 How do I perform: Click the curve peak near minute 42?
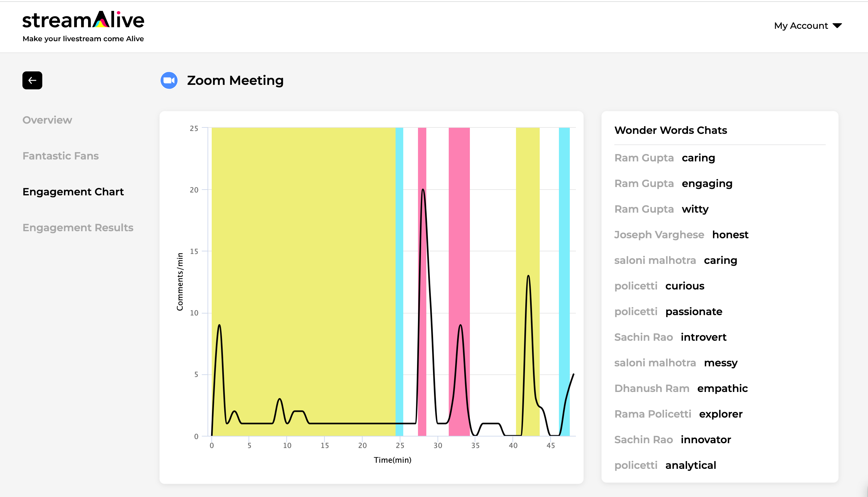(528, 276)
